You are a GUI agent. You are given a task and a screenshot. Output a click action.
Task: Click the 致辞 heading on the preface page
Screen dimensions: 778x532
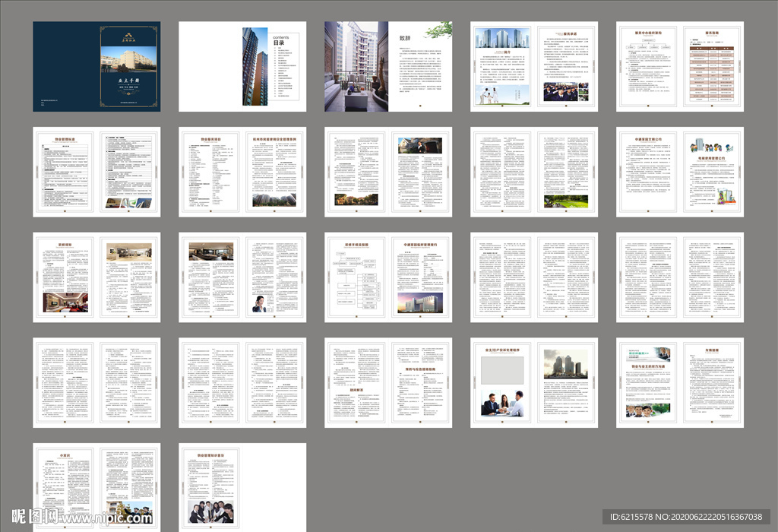[x=405, y=36]
